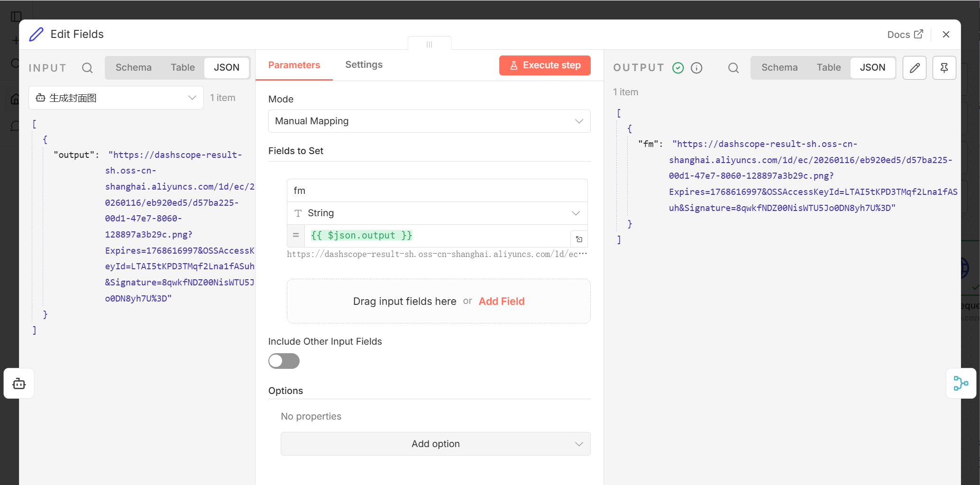Click the output success checkmark icon

click(x=678, y=68)
